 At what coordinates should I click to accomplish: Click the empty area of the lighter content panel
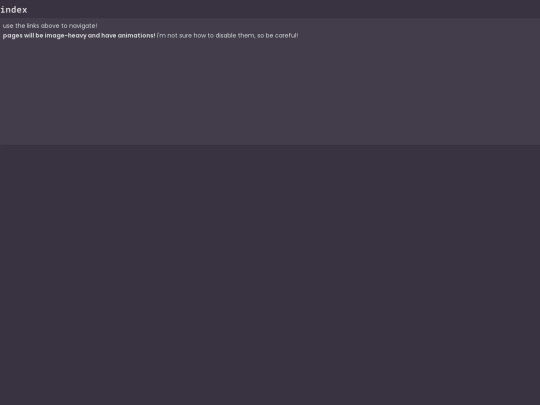tap(270, 93)
